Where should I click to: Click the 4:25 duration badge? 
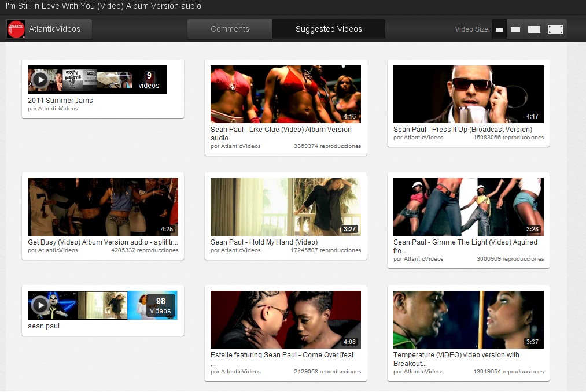point(167,230)
